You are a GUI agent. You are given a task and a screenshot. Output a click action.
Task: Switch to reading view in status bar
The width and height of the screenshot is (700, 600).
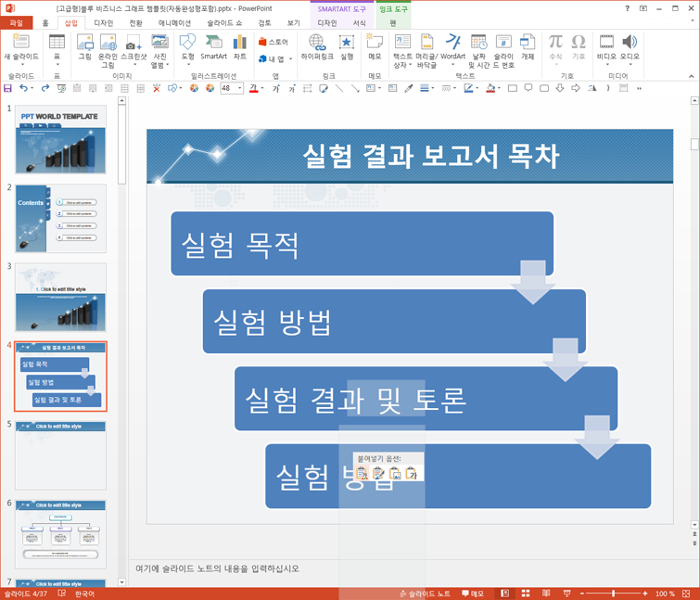(x=546, y=594)
